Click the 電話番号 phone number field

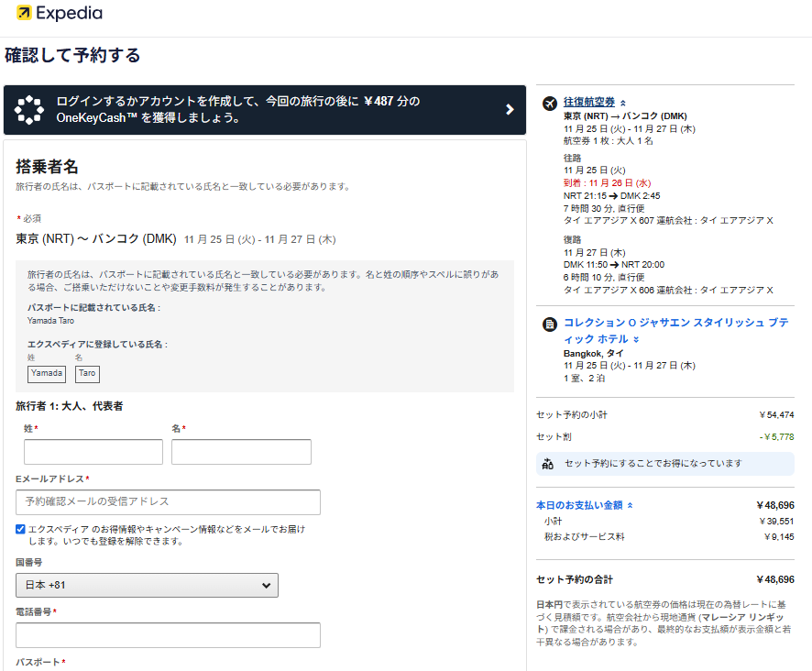(168, 635)
